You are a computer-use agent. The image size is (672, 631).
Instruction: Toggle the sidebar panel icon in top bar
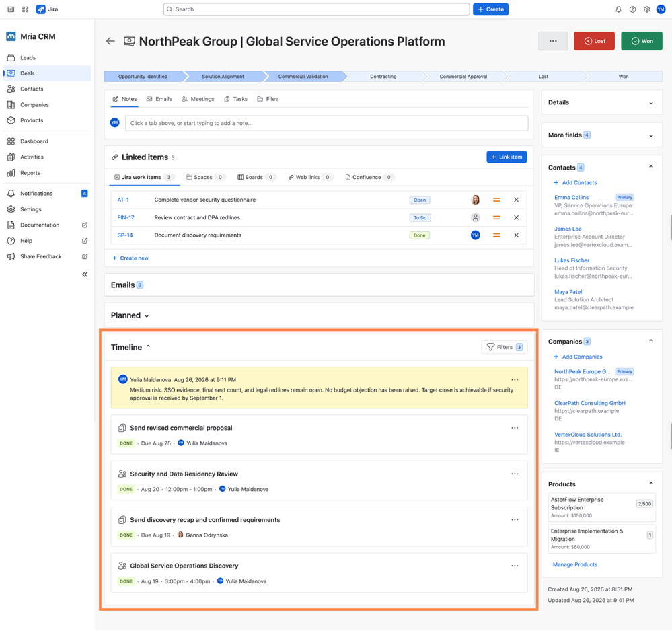[11, 9]
